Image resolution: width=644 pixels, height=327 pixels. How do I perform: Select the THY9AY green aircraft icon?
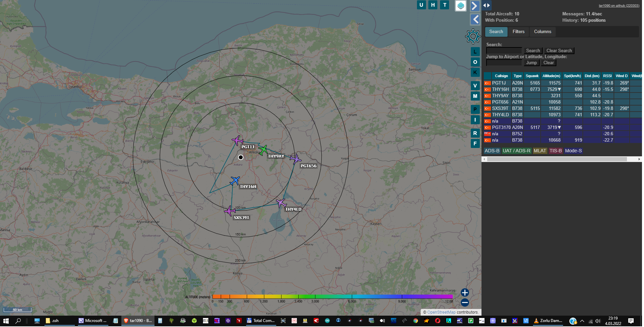263,150
